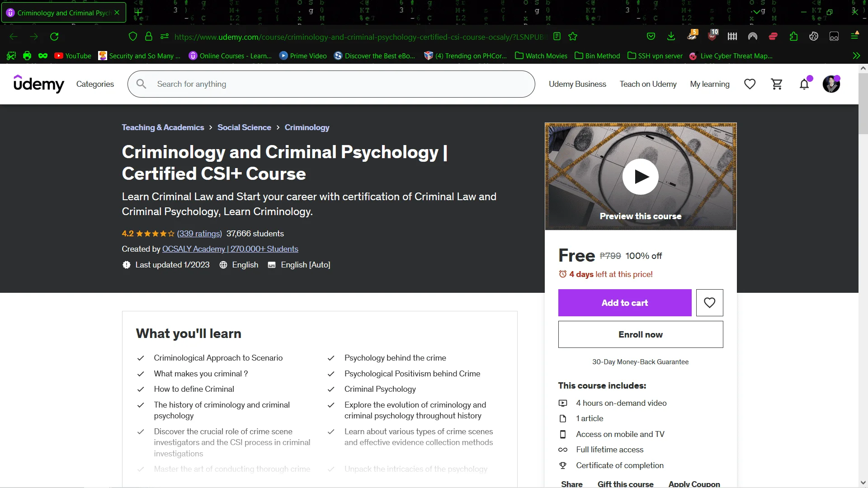
Task: Click the shield tracking protection icon
Action: (x=132, y=37)
